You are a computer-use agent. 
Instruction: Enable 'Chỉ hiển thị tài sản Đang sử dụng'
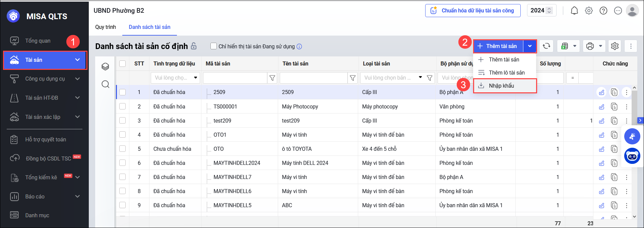213,46
